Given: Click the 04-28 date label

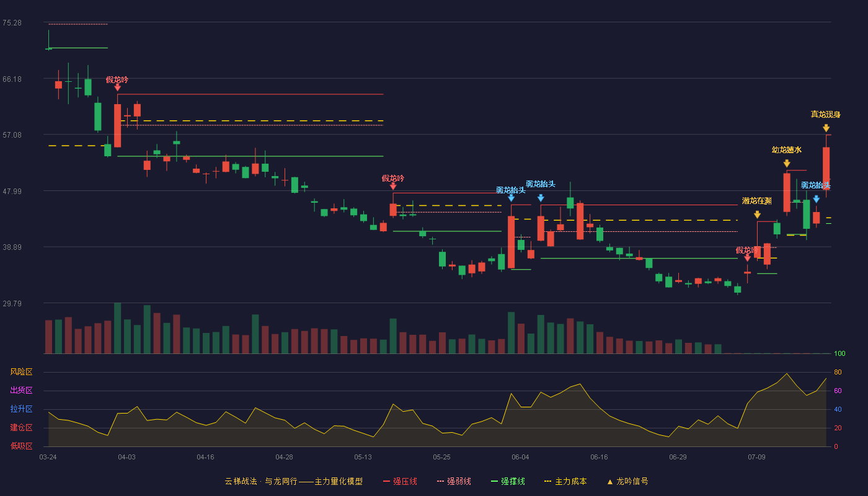Looking at the screenshot, I should (x=284, y=457).
